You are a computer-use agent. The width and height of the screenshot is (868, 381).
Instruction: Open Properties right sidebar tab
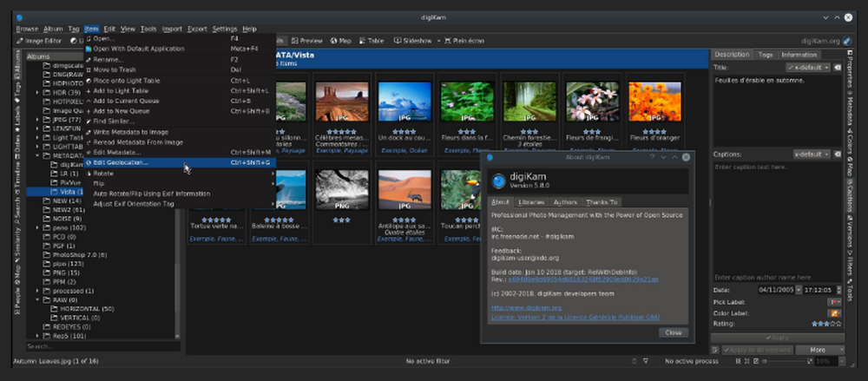(x=851, y=69)
